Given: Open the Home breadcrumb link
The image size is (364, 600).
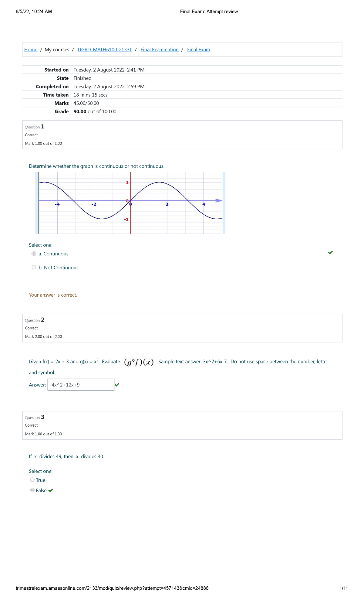Looking at the screenshot, I should (x=30, y=49).
